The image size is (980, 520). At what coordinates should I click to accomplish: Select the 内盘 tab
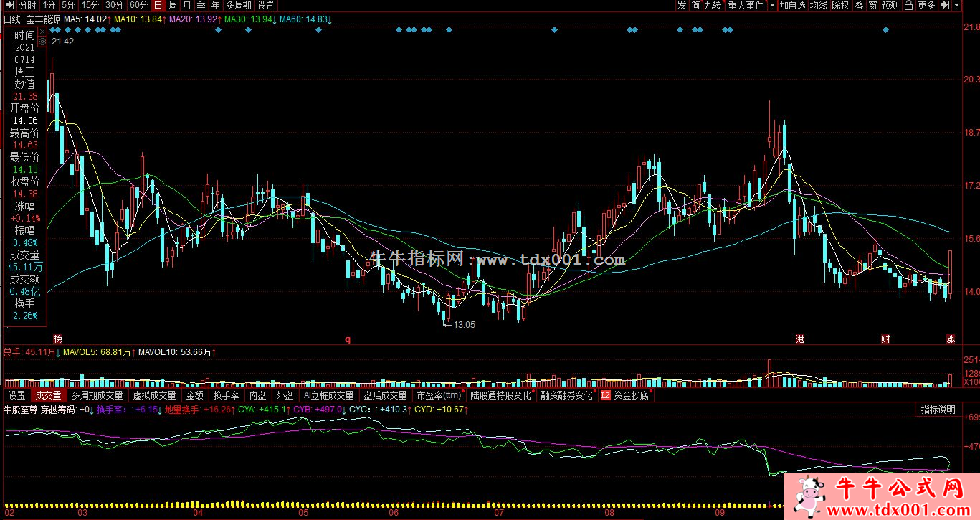[257, 395]
